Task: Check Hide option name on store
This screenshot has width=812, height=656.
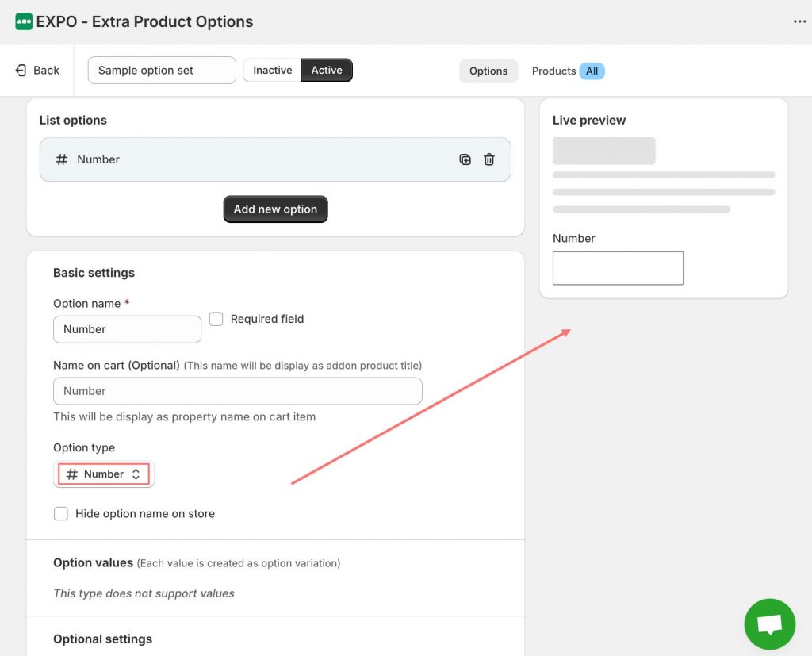Action: [x=61, y=514]
